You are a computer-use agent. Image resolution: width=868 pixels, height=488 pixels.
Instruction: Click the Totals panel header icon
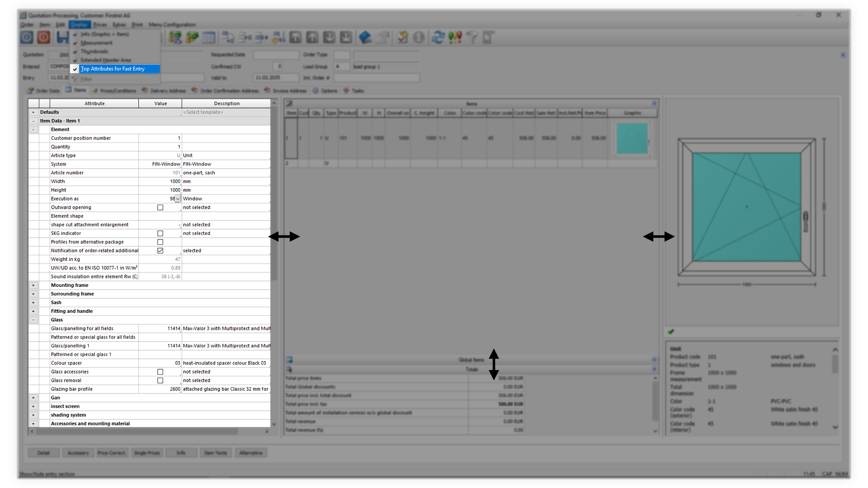click(289, 369)
